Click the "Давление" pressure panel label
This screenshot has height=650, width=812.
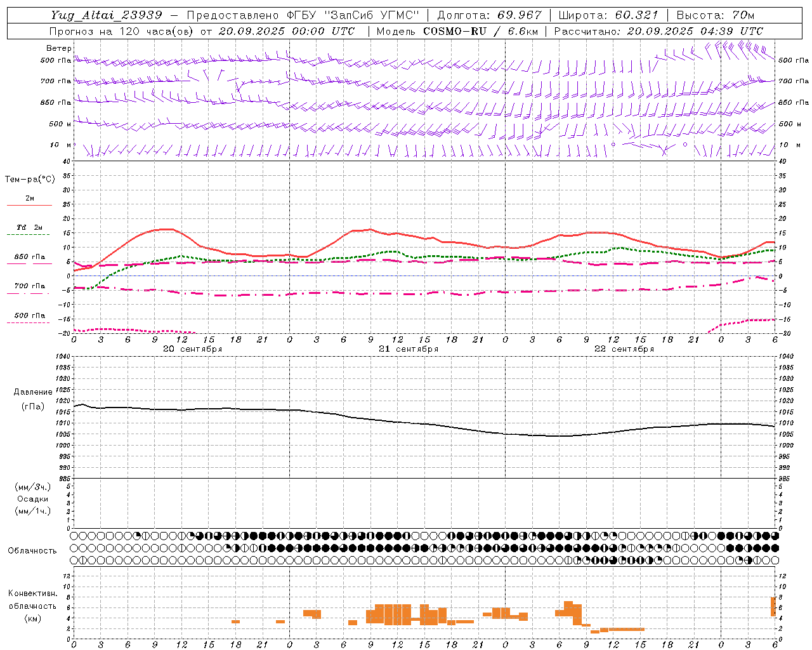coord(33,392)
